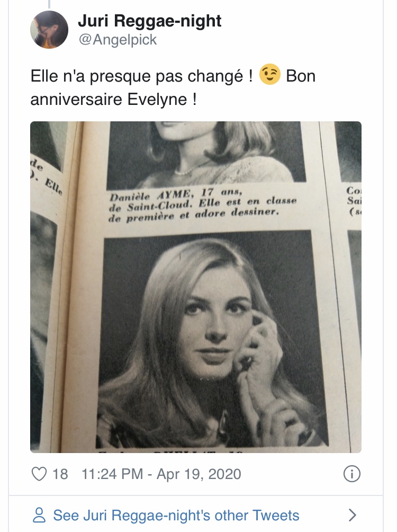Click the thread connector line above avatar
The height and width of the screenshot is (532, 397).
[x=50, y=4]
